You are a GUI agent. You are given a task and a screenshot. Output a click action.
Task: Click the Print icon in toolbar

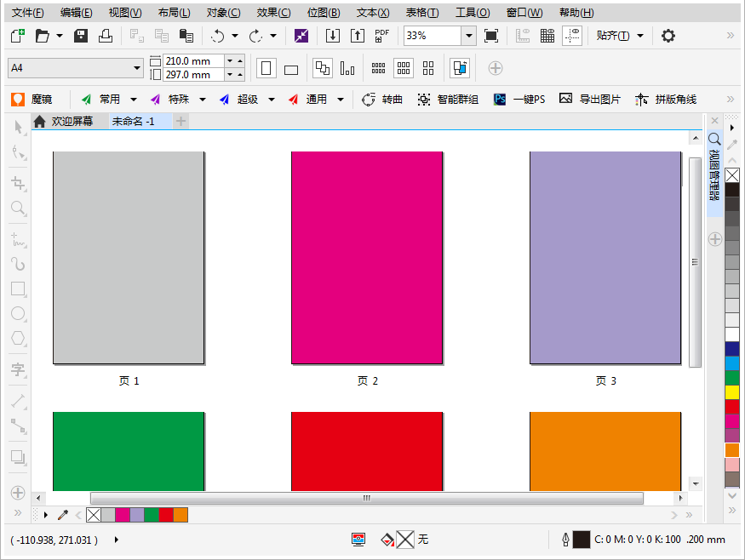105,36
